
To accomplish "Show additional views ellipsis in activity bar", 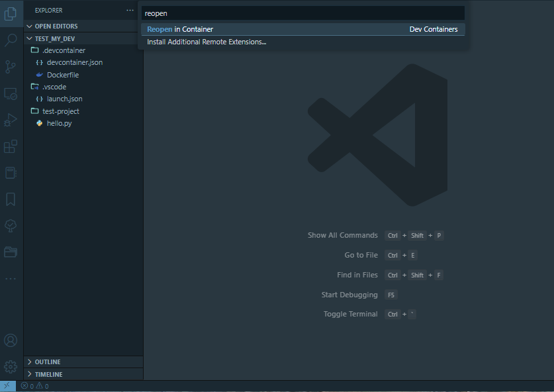I will [11, 279].
